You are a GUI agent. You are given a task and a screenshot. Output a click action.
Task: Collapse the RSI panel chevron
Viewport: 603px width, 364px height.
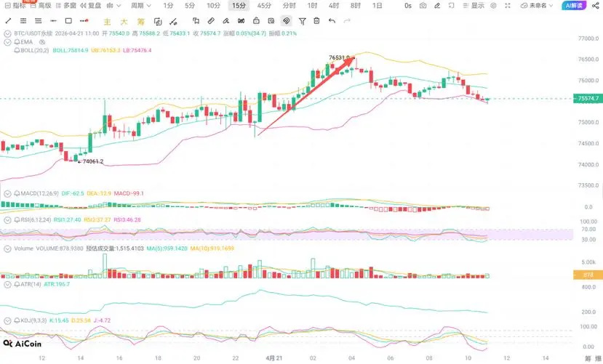[x=7, y=220]
